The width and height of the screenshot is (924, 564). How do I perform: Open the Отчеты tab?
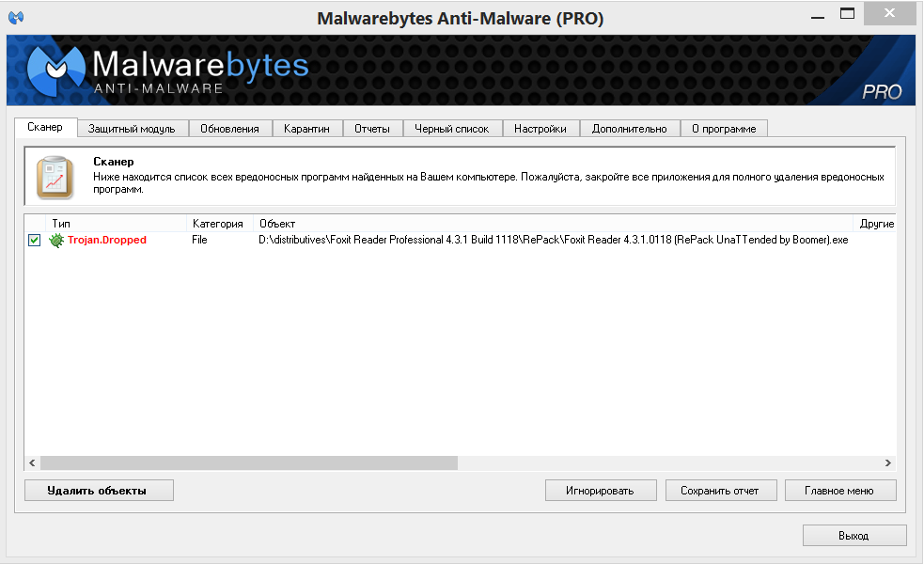pos(372,129)
